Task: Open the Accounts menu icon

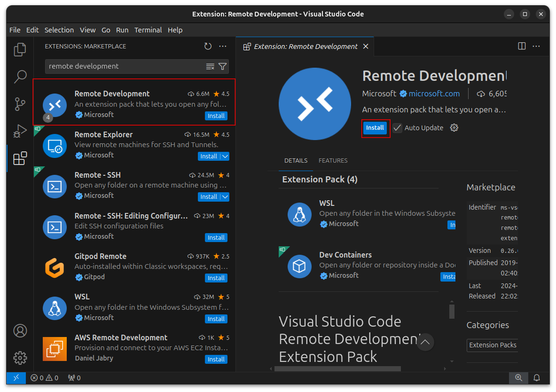Action: [20, 330]
